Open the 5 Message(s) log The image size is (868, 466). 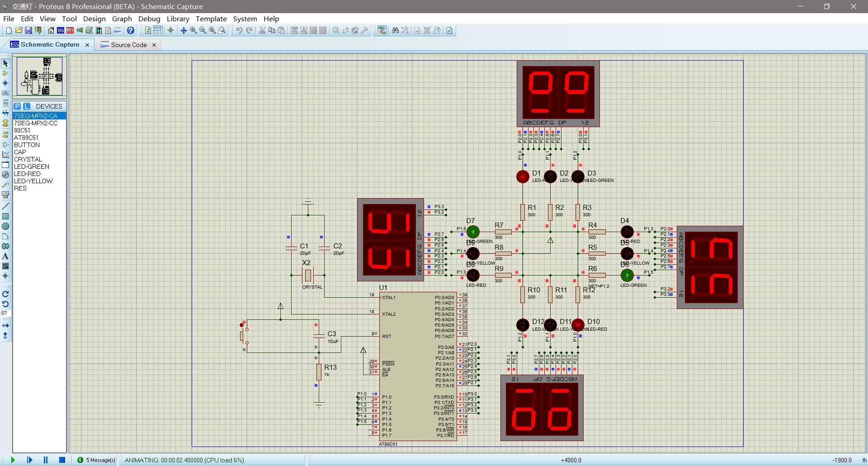(96, 460)
